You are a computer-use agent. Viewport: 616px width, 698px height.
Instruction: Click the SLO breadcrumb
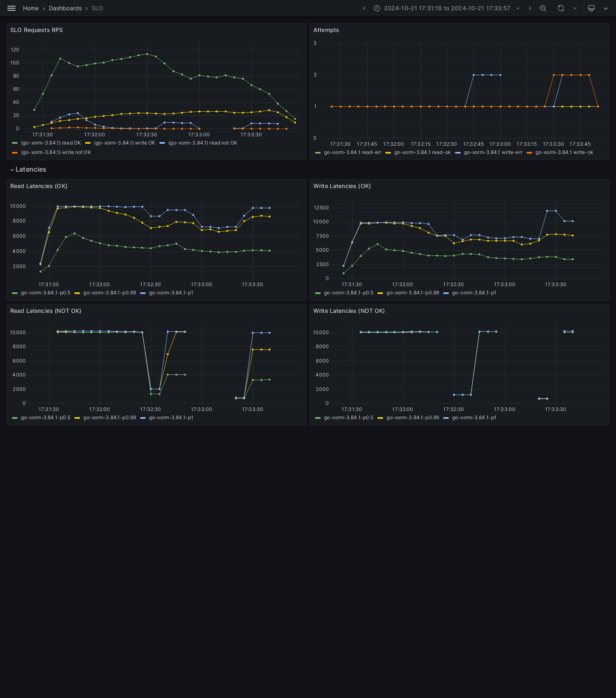click(97, 8)
